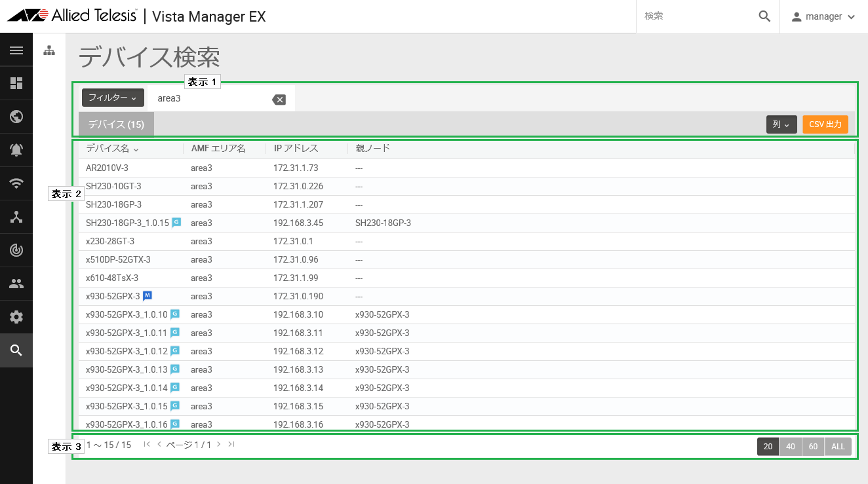Select the device search magnifier in the sidebar
The width and height of the screenshot is (868, 484).
tap(16, 350)
